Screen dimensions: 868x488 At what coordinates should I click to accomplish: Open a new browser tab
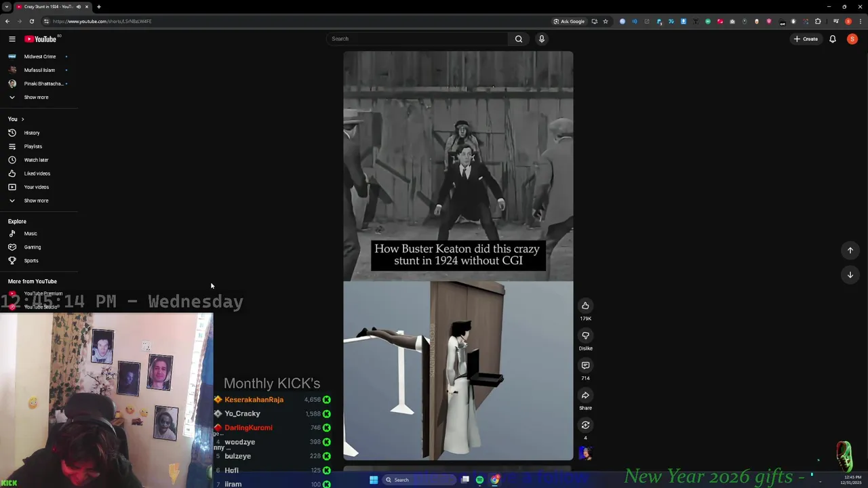(x=98, y=7)
